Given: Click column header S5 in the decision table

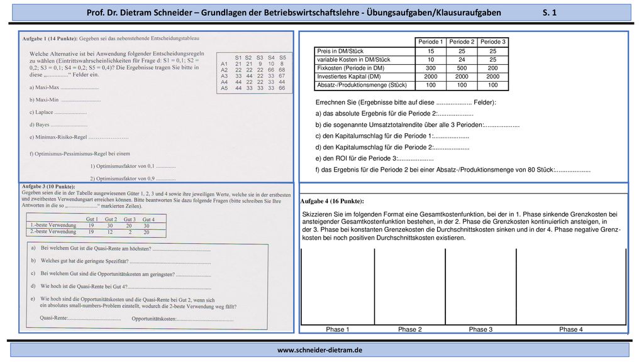Looking at the screenshot, I should pos(282,58).
